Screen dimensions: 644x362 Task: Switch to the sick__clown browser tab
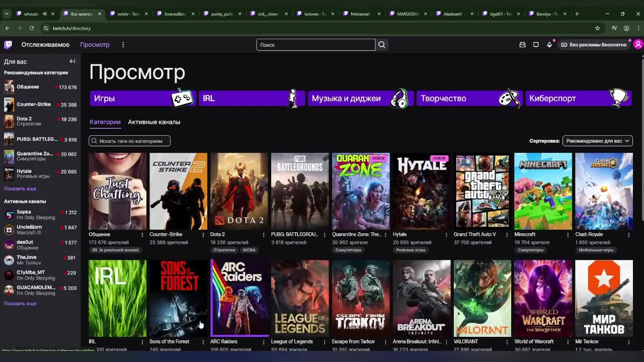click(x=268, y=14)
